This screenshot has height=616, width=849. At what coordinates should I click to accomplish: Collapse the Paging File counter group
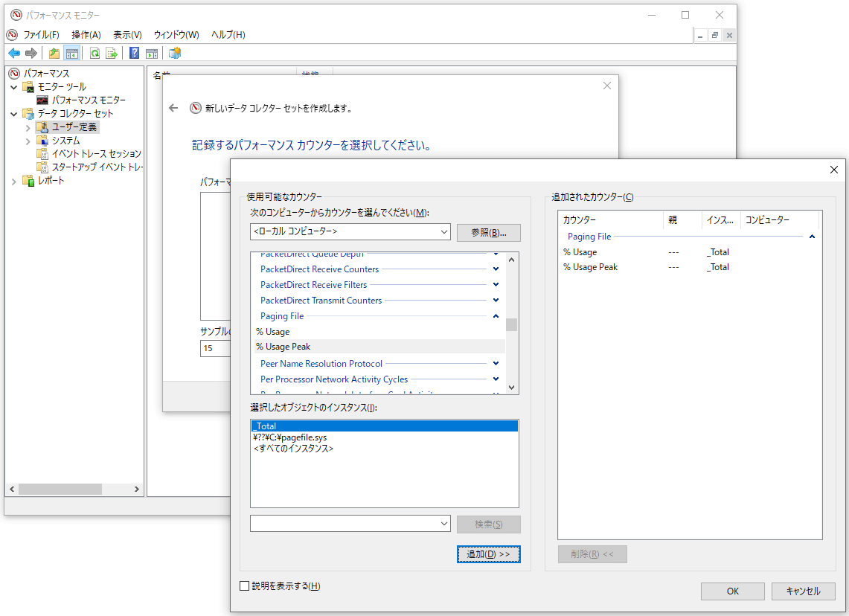496,316
